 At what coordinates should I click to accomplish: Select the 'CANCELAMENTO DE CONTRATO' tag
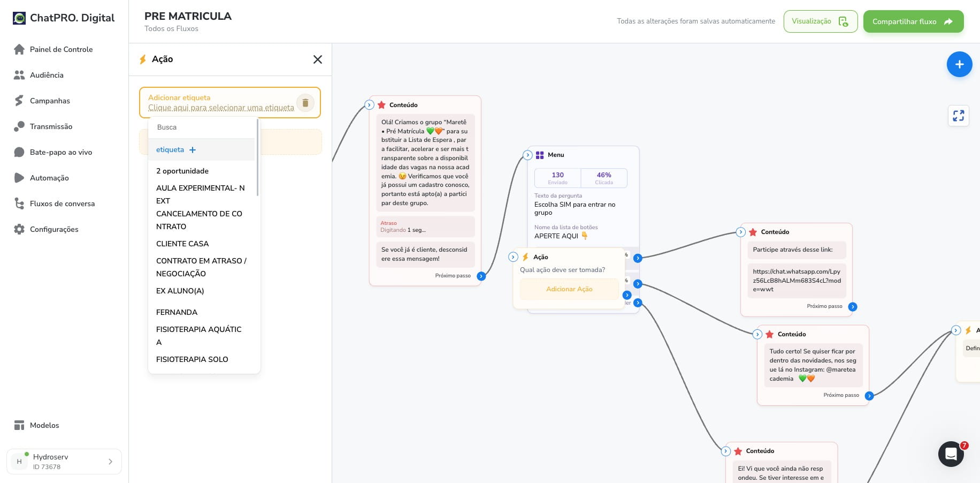tap(201, 220)
